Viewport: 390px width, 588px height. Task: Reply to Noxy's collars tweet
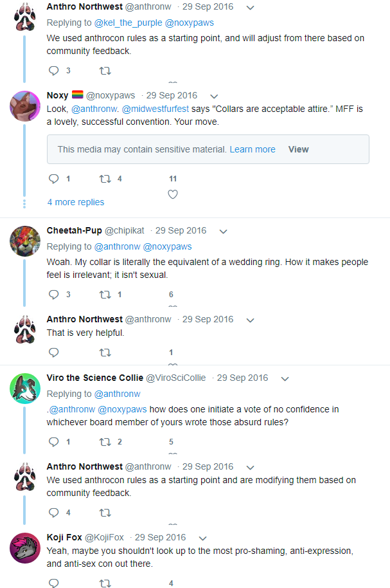[54, 179]
